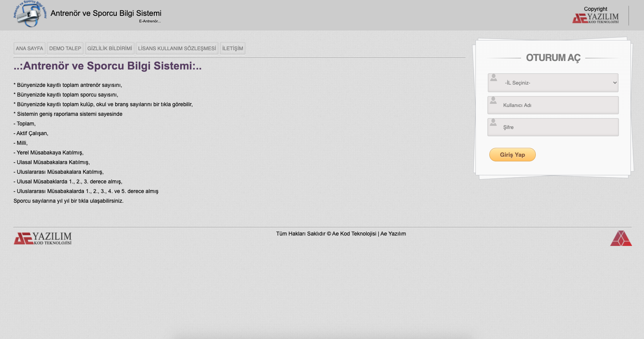Click the user icon in the Şifre field
The height and width of the screenshot is (339, 644).
(x=493, y=122)
